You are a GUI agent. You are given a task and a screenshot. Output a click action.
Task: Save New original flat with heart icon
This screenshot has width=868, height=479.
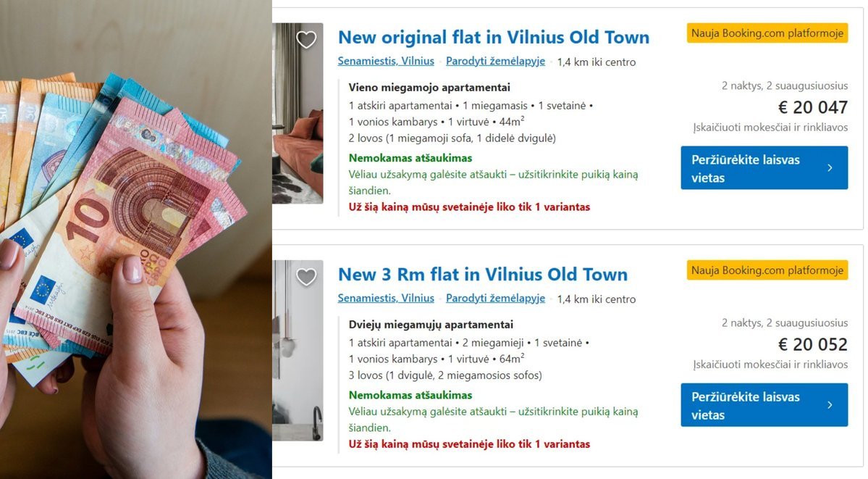click(x=306, y=39)
